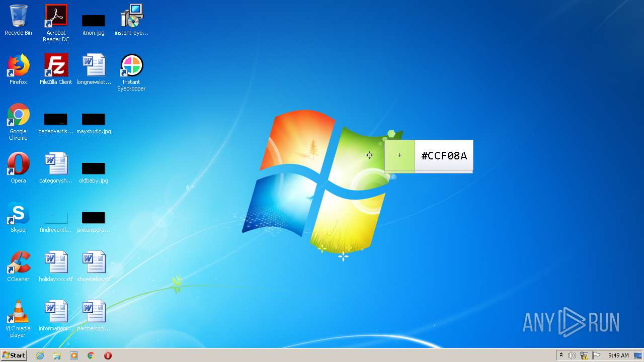Select the instant-eye installer icon
Viewport: 644px width, 362px height.
131,21
